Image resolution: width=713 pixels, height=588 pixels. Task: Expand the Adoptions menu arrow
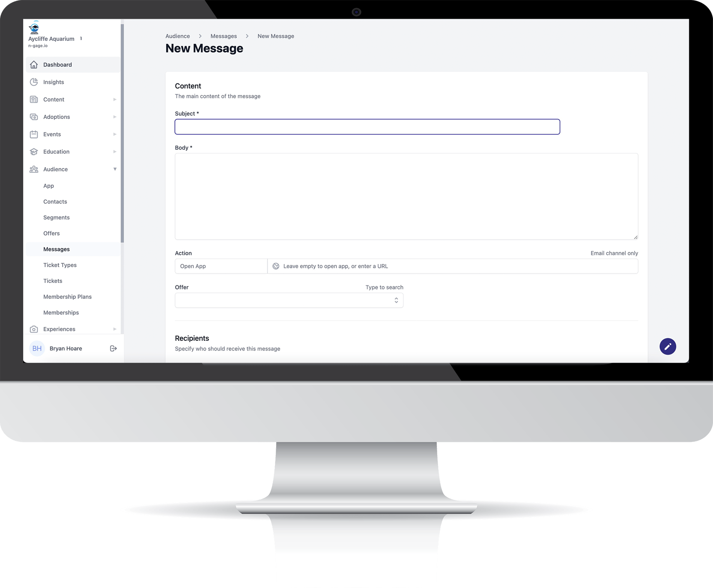(115, 117)
